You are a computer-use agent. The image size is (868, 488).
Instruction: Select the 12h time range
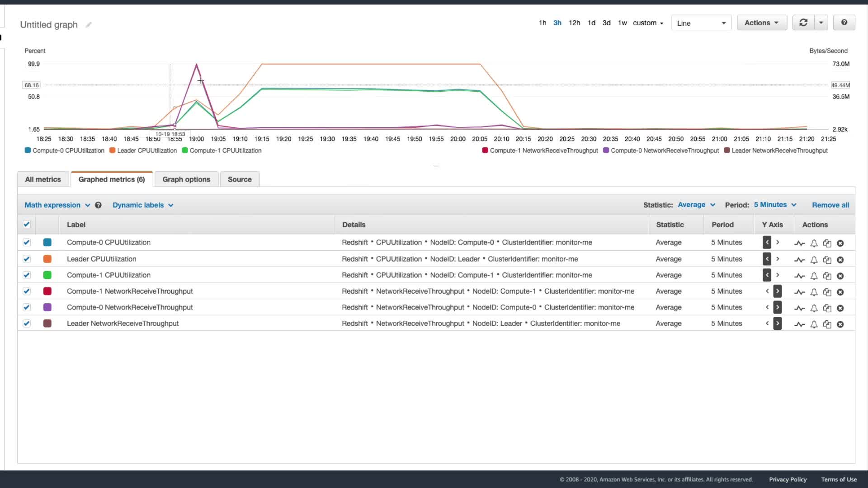(574, 23)
